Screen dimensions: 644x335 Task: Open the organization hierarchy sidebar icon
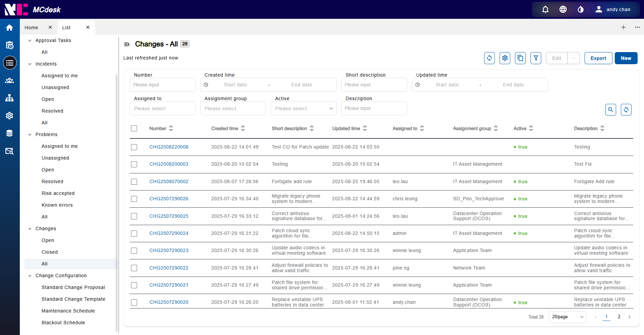tap(9, 98)
